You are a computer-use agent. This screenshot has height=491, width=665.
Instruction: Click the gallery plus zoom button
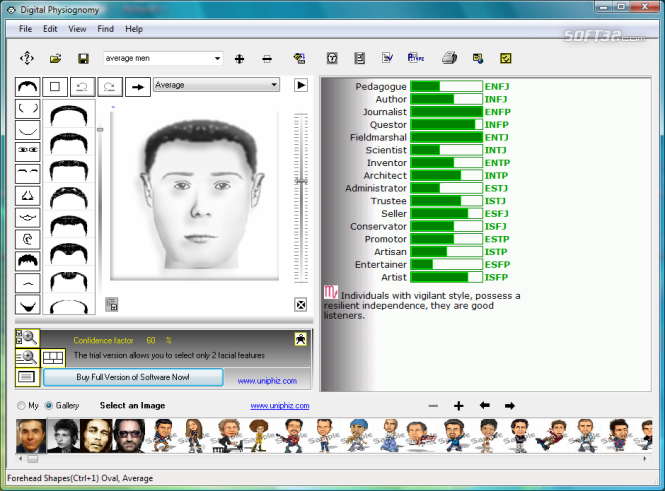[x=458, y=406]
